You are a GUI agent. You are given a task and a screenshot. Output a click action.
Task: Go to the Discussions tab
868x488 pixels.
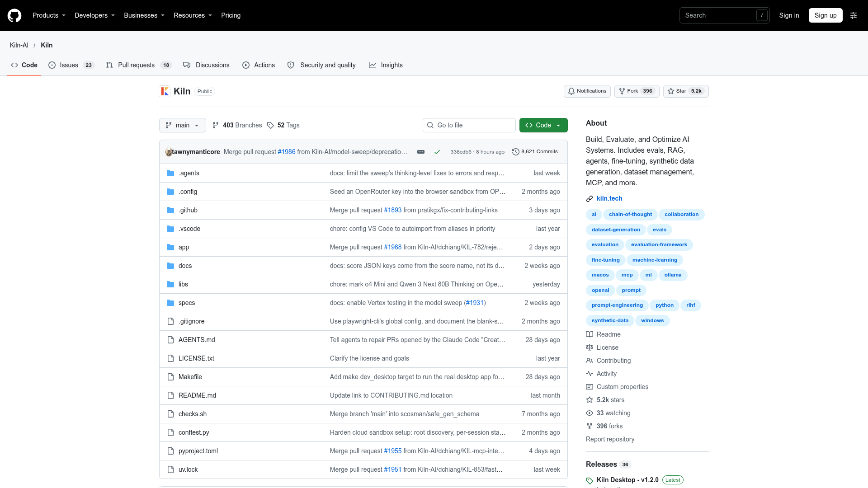tap(206, 65)
